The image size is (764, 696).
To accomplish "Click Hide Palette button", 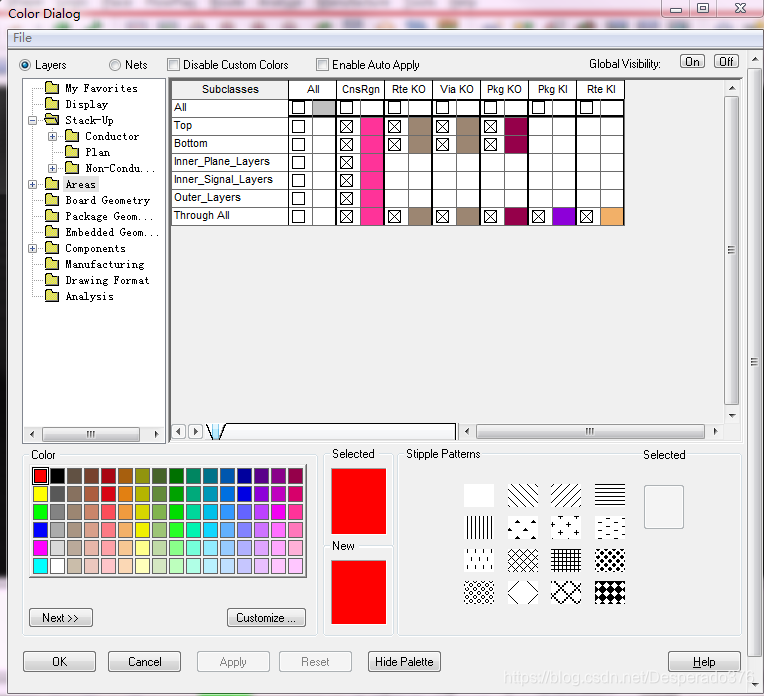I will coord(404,661).
